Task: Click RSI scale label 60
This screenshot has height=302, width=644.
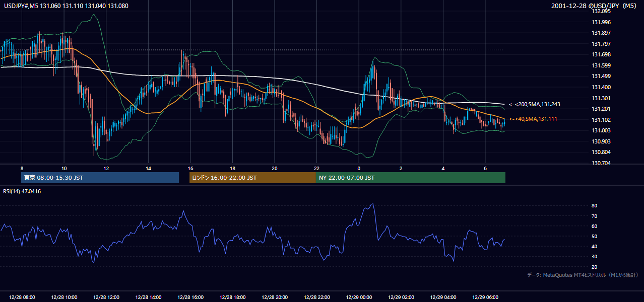Action: (595, 226)
